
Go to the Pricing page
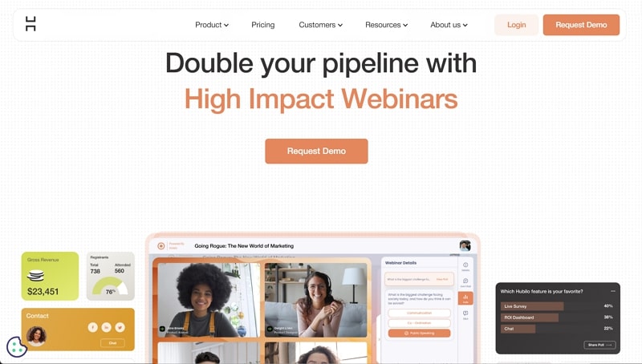(x=263, y=25)
